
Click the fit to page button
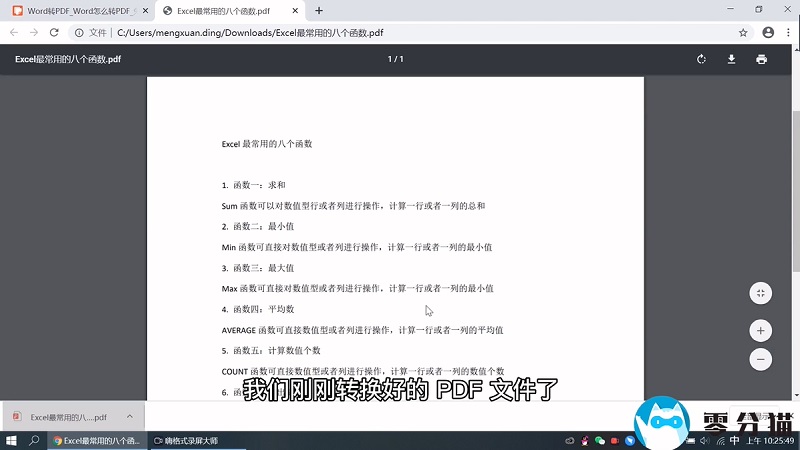point(761,293)
